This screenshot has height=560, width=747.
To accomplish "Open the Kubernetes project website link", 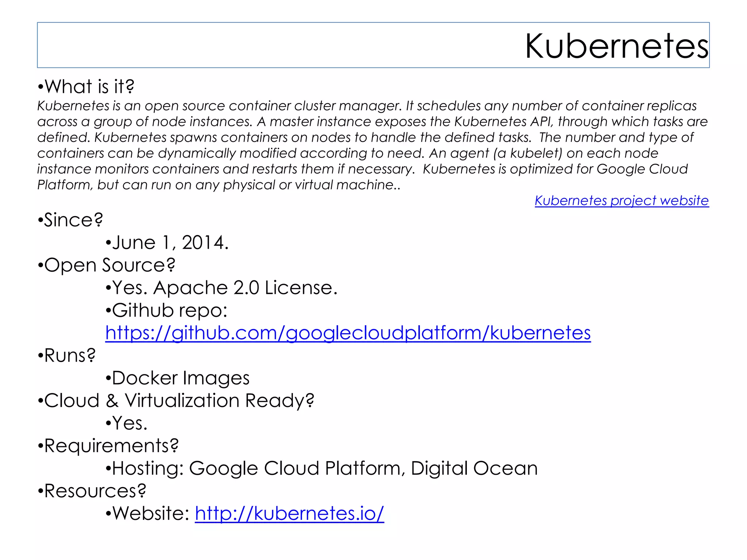I will pos(622,201).
